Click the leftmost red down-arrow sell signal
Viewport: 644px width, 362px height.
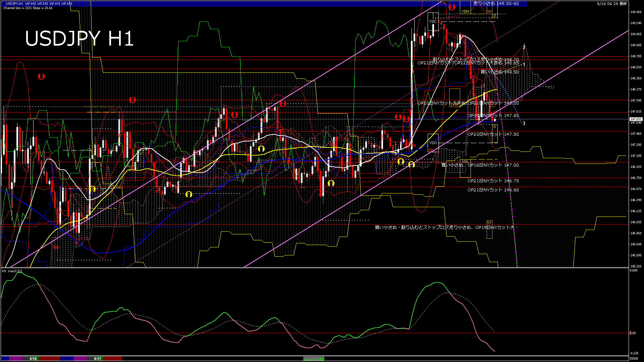[x=41, y=77]
